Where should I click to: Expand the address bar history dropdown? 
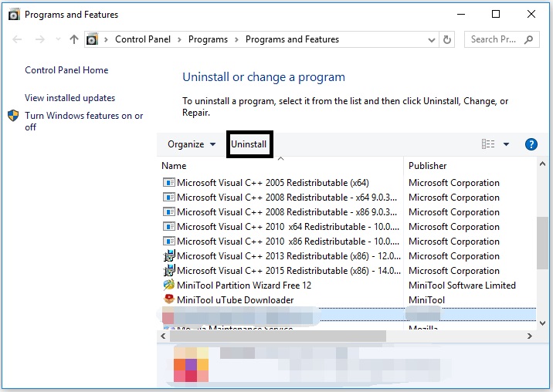[431, 40]
